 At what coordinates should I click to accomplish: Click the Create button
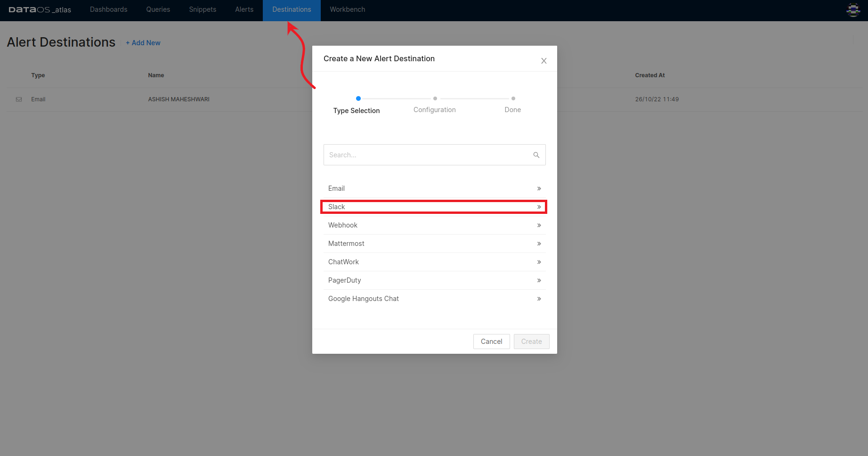pos(531,342)
